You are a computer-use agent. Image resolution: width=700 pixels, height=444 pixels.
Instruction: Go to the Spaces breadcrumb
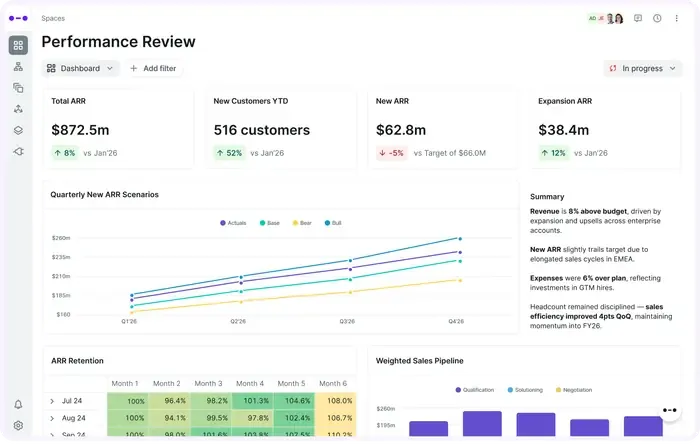point(53,18)
